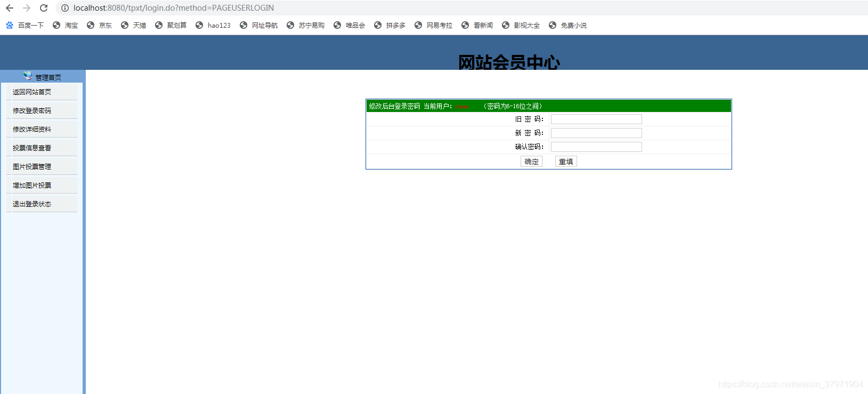
Task: Focus the 旧密码 input field
Action: 596,119
